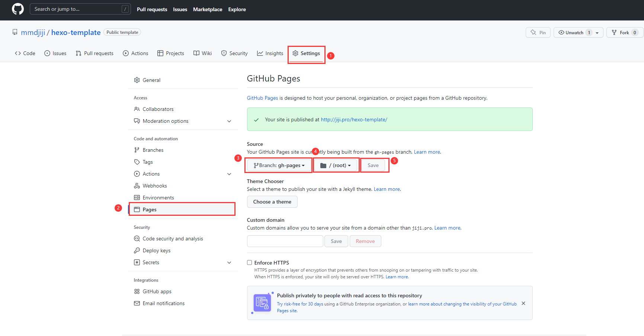Open the Fork count badge

[635, 32]
